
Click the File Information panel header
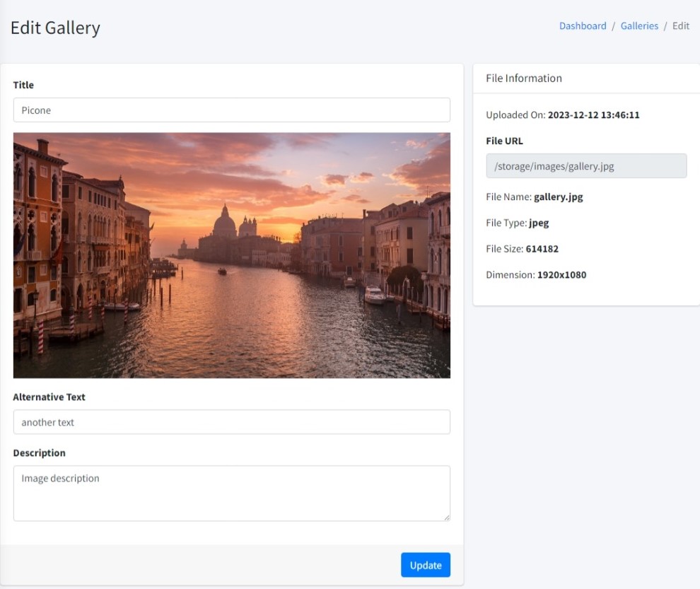[x=523, y=78]
